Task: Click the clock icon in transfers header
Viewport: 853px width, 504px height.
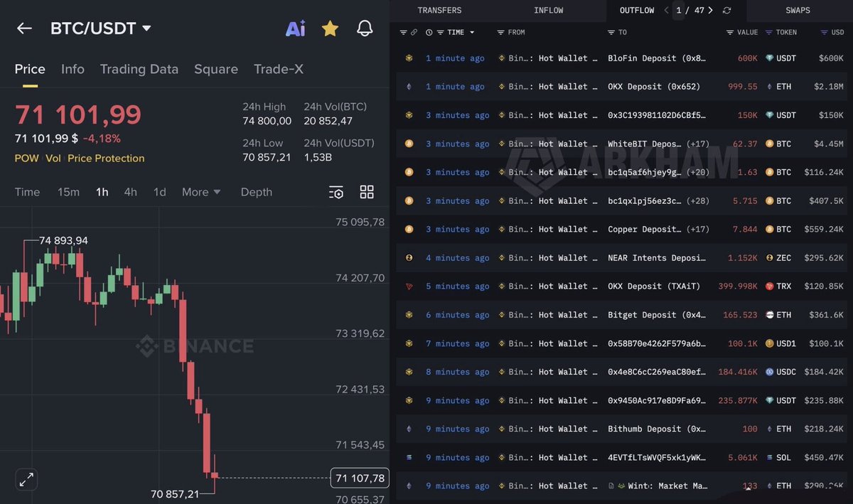Action: (x=428, y=32)
